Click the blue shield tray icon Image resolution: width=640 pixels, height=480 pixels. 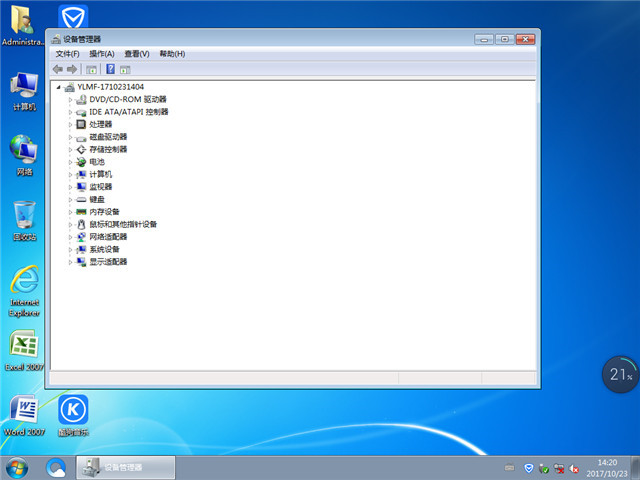(x=529, y=468)
